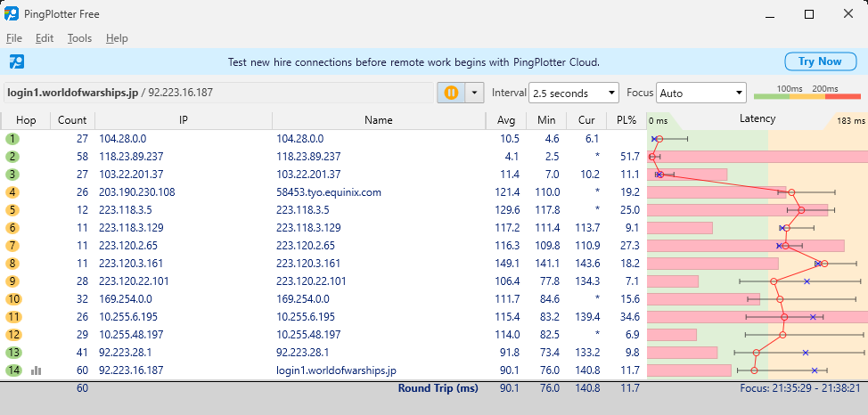The image size is (868, 415).
Task: Click the IP column header
Action: (184, 120)
